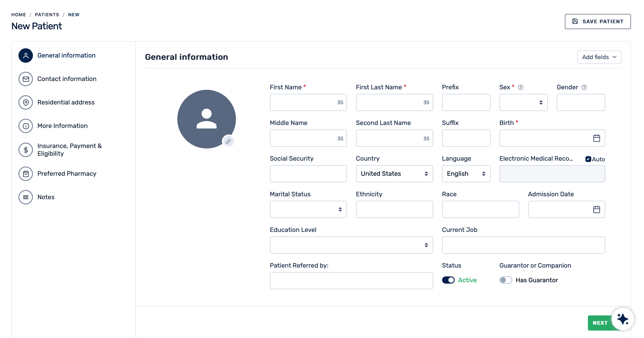
Task: Open the Birth date calendar icon
Action: (x=596, y=138)
